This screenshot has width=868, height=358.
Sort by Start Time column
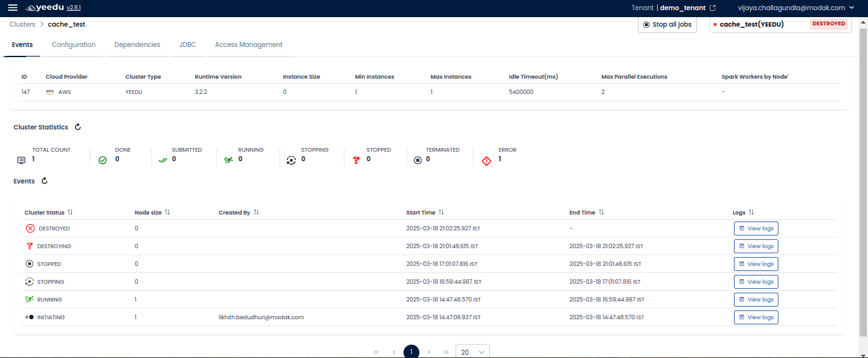pyautogui.click(x=441, y=213)
